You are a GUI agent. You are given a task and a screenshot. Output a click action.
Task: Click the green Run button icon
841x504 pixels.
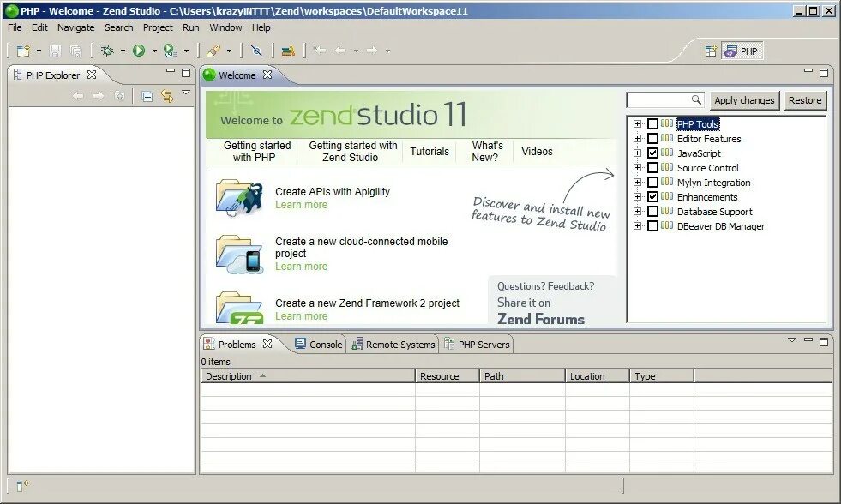(139, 51)
